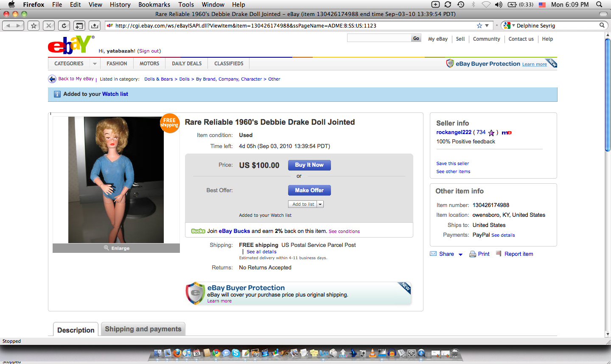Click the Print printer icon
This screenshot has height=364, width=611.
473,254
